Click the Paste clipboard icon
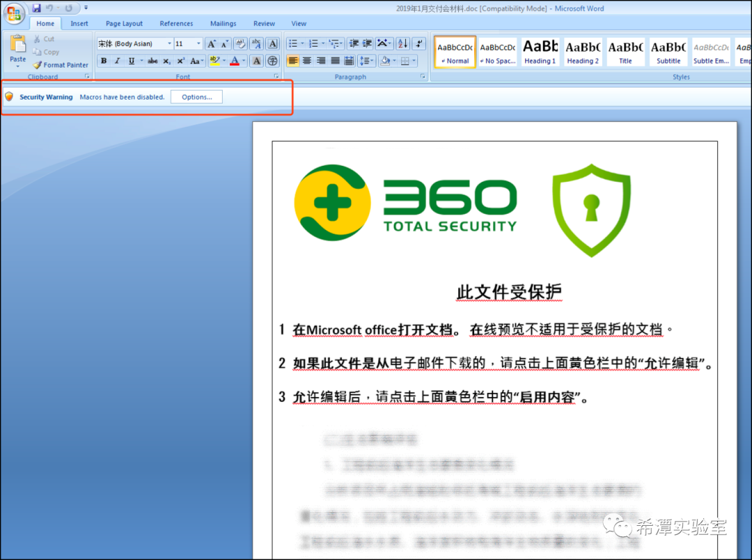Image resolution: width=752 pixels, height=560 pixels. click(17, 45)
